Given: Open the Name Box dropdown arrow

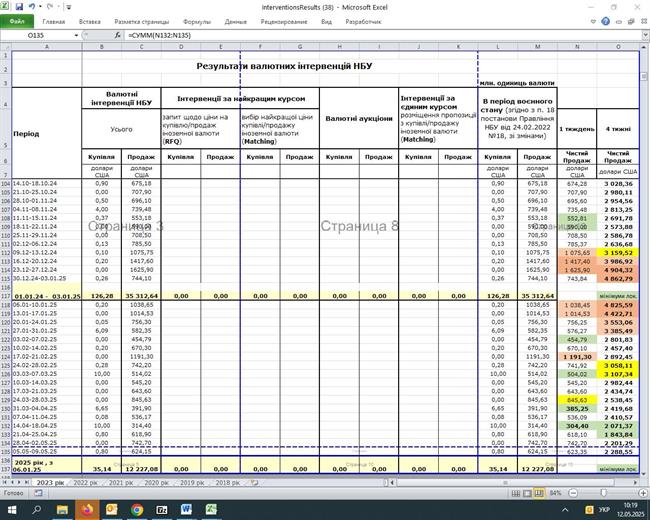Looking at the screenshot, I should (76, 36).
